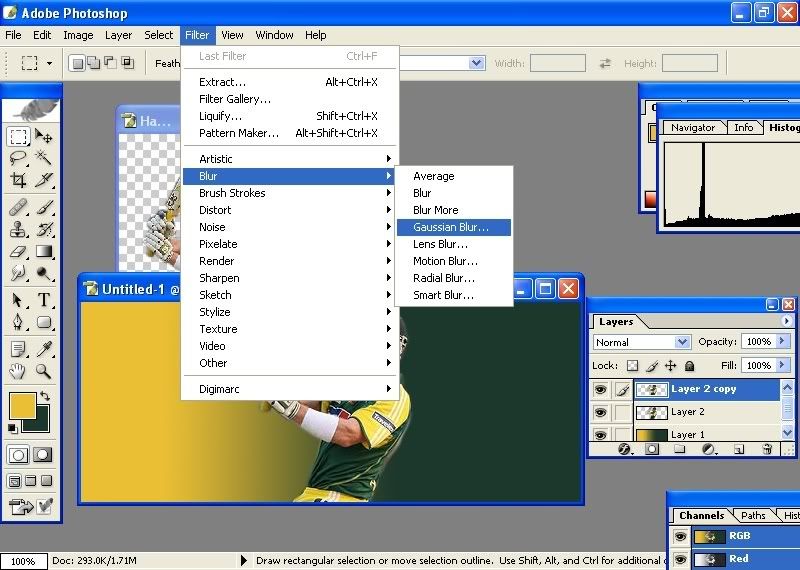Select the History Brush tool

click(x=43, y=229)
